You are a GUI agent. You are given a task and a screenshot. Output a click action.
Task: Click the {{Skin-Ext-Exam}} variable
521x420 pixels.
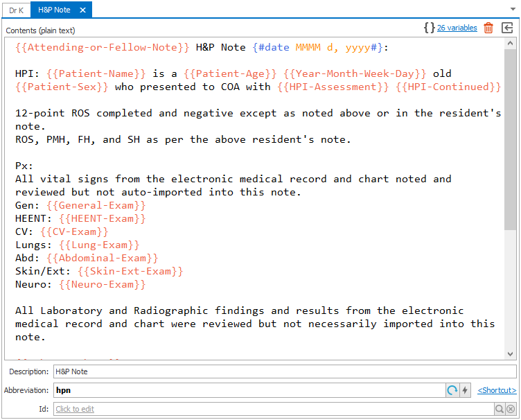130,271
